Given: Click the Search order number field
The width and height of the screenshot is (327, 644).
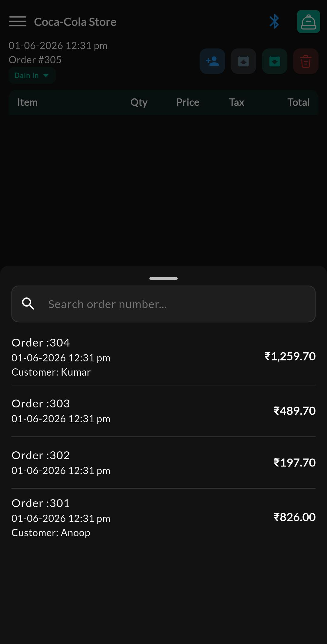Looking at the screenshot, I should (163, 304).
